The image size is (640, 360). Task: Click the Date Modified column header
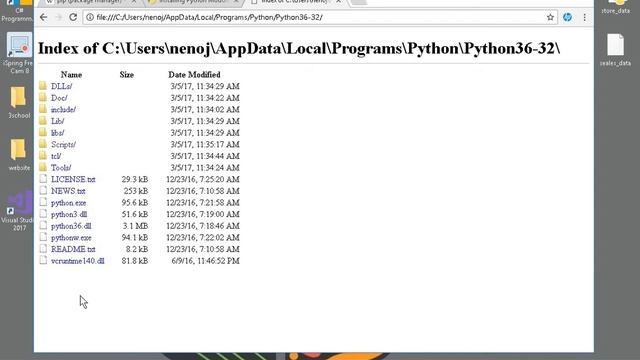194,75
